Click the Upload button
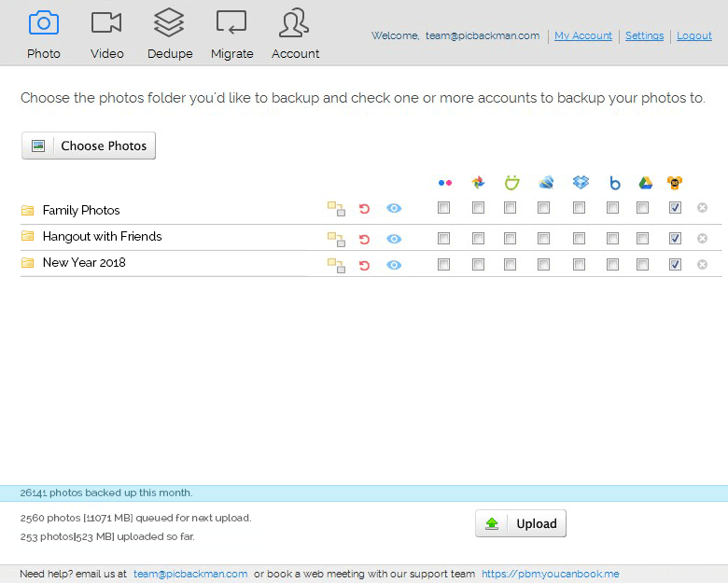 [x=521, y=523]
